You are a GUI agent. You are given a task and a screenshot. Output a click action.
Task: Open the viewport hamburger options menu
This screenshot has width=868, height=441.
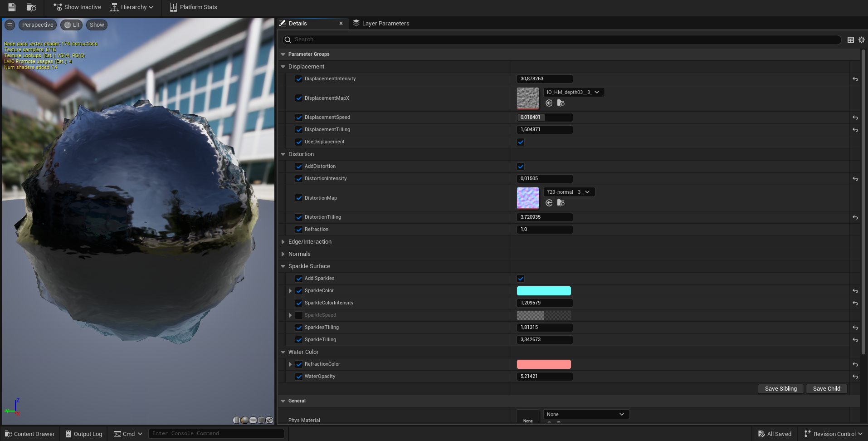[x=10, y=25]
